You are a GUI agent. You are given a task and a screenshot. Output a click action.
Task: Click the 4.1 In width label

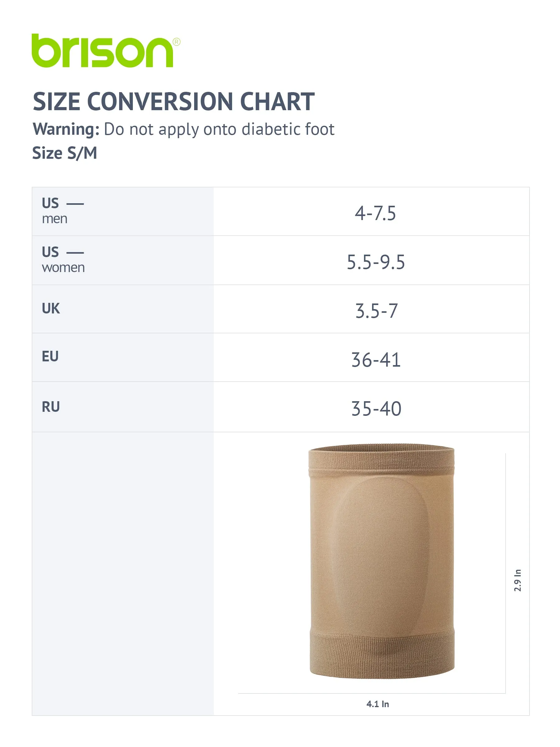(x=378, y=704)
